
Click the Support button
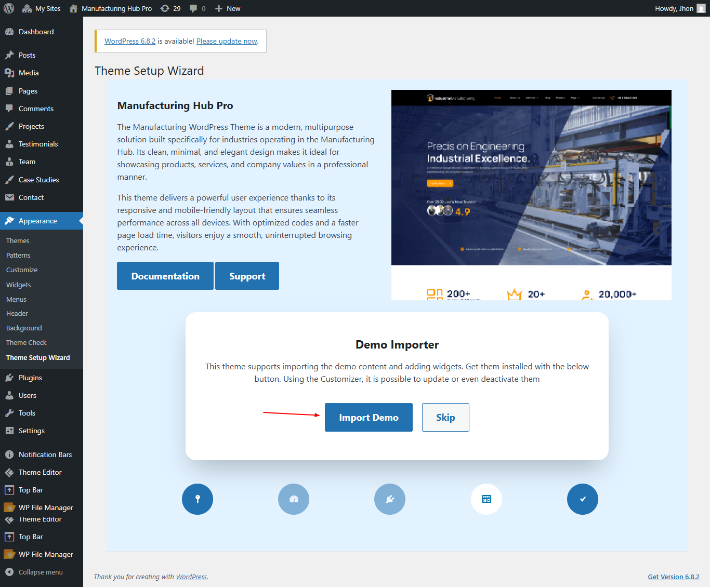pos(247,276)
